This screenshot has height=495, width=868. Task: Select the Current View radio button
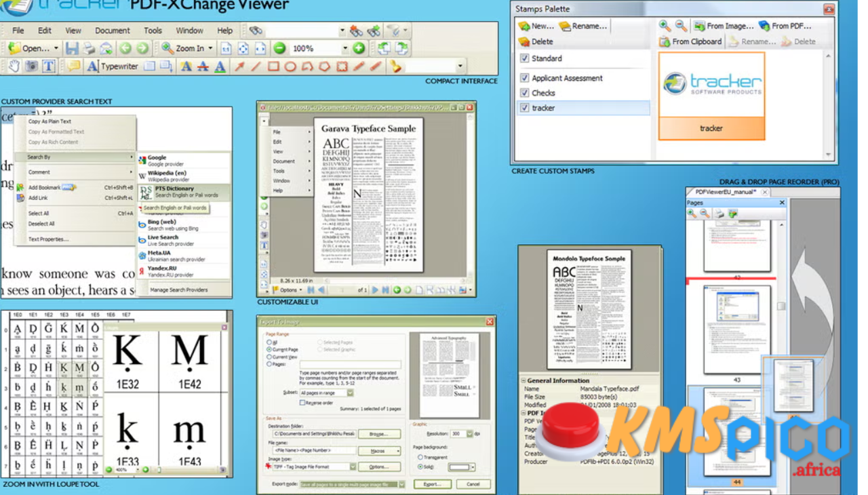(269, 357)
